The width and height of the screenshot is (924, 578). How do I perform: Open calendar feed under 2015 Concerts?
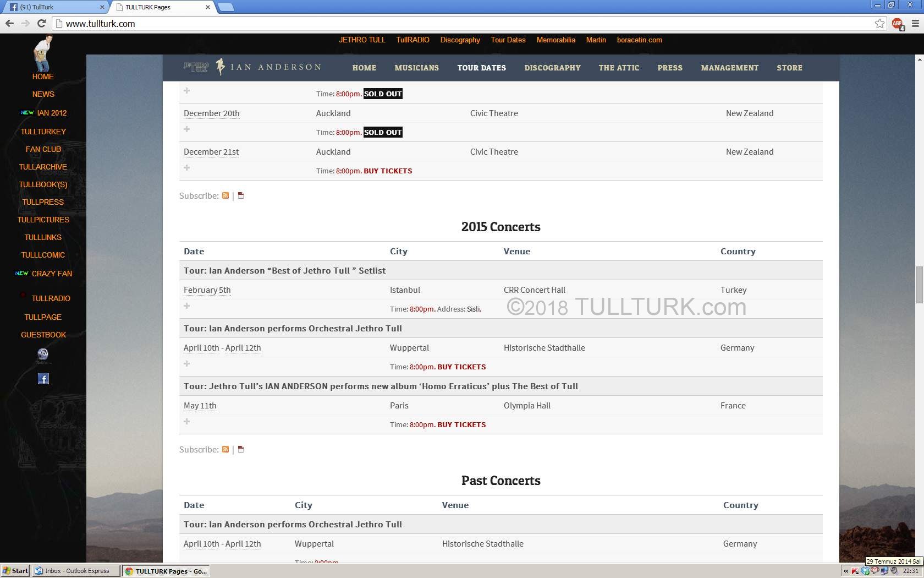240,449
